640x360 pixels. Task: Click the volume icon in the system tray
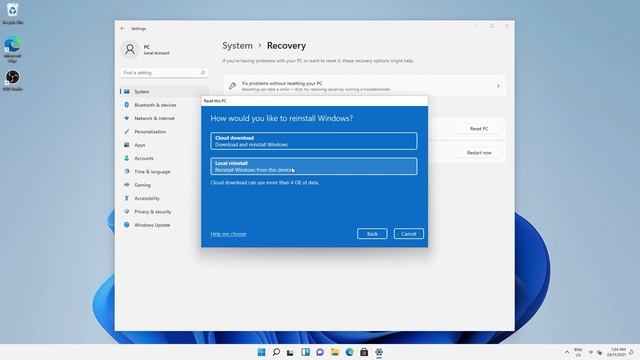[599, 352]
